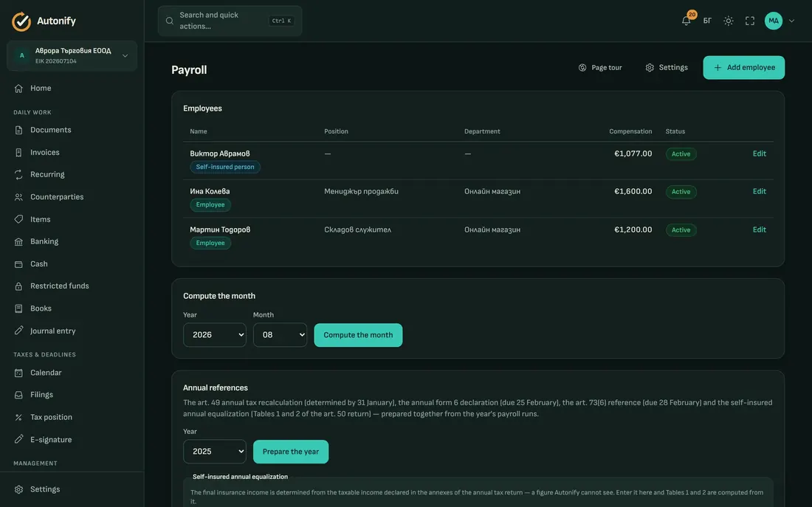Click the Filings inbox icon
Screen dimensions: 812x507
pyautogui.click(x=18, y=395)
